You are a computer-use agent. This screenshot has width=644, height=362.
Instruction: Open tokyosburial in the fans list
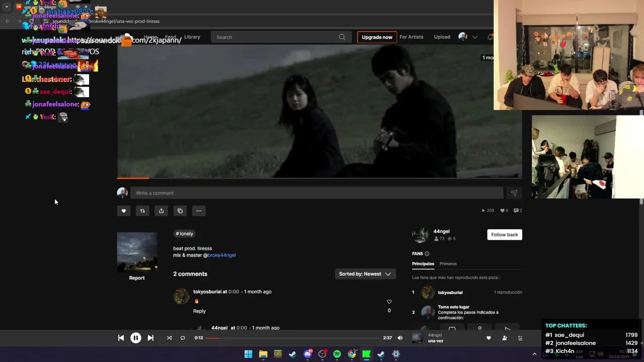pyautogui.click(x=450, y=293)
